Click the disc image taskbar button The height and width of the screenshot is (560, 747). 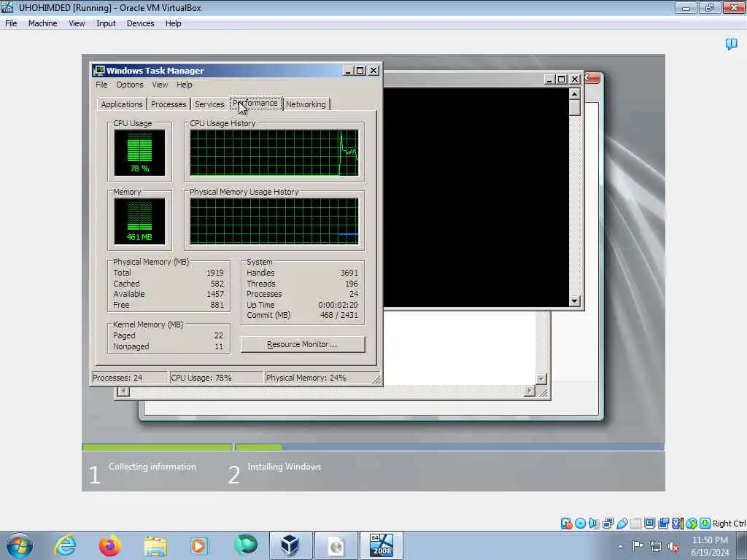(336, 545)
